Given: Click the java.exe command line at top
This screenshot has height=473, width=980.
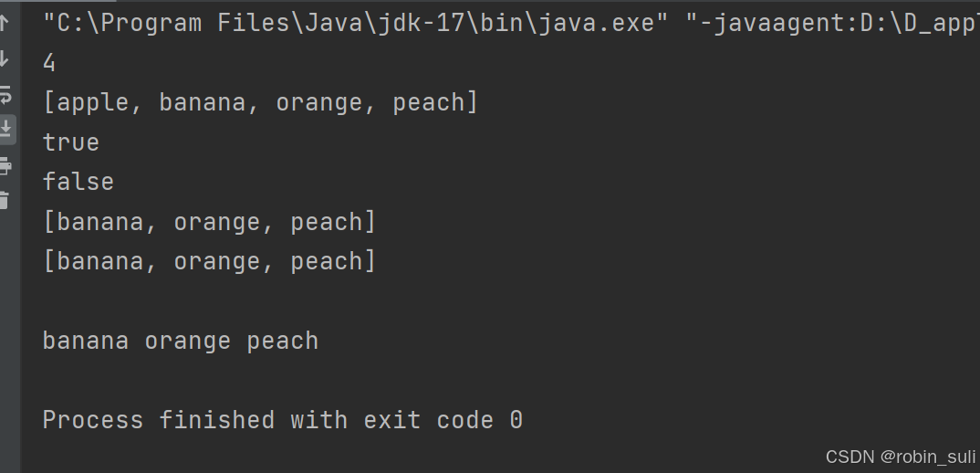Looking at the screenshot, I should pos(511,23).
